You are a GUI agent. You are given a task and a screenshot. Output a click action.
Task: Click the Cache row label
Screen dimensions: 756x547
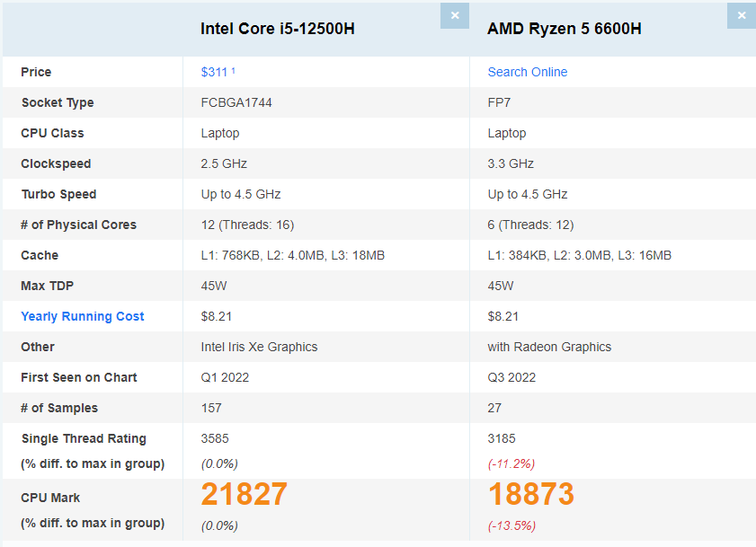click(x=40, y=255)
